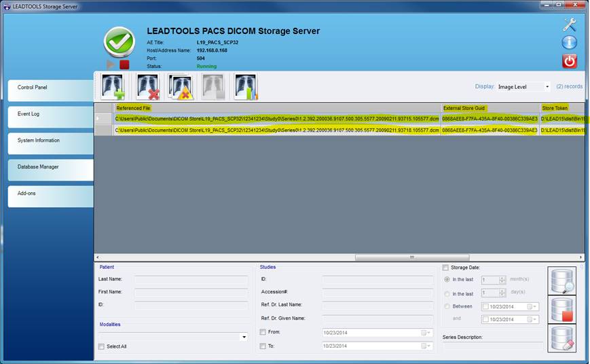Click the blue information icon

pyautogui.click(x=569, y=43)
